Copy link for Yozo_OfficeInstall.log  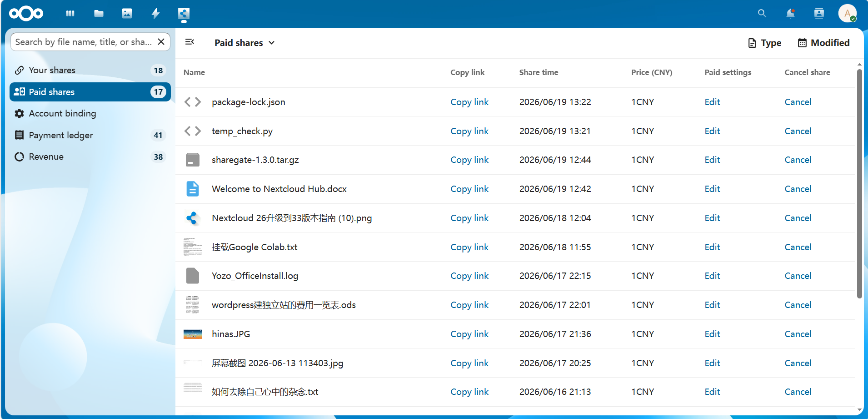click(x=469, y=276)
